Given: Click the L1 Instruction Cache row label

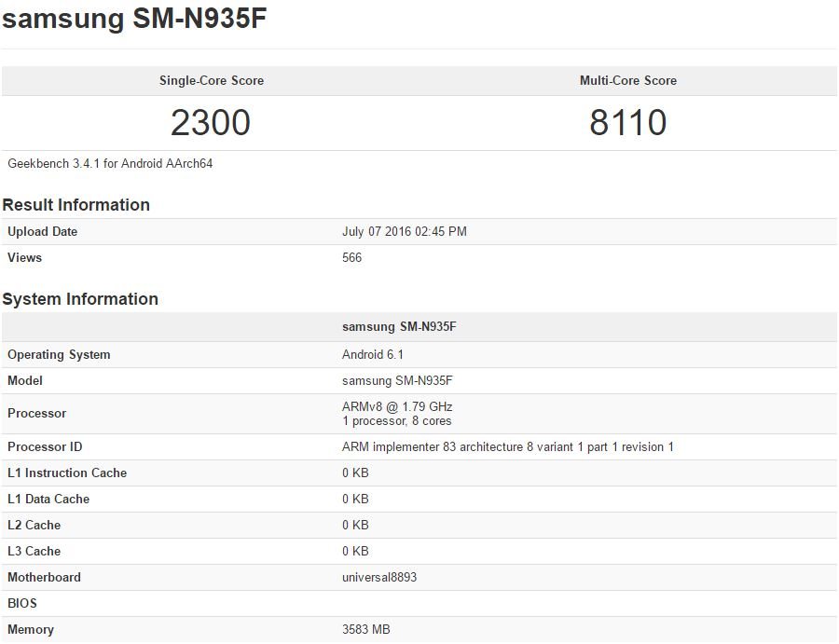Looking at the screenshot, I should pyautogui.click(x=67, y=473).
